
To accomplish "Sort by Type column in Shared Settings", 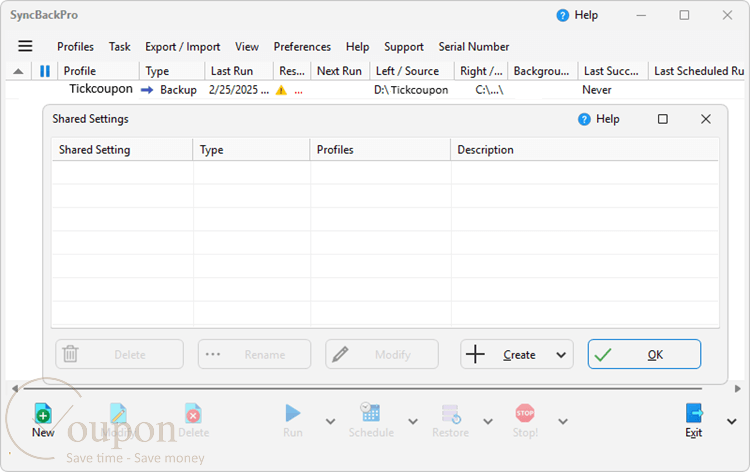I will 252,150.
